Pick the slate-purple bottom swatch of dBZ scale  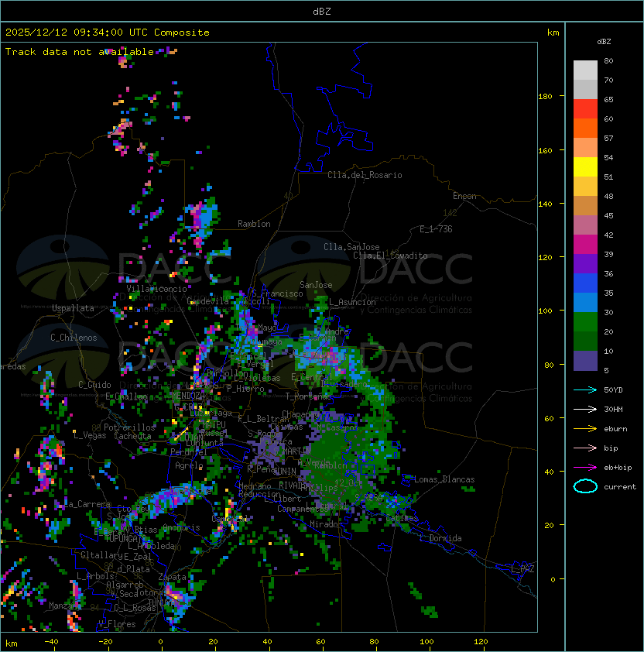click(x=585, y=361)
